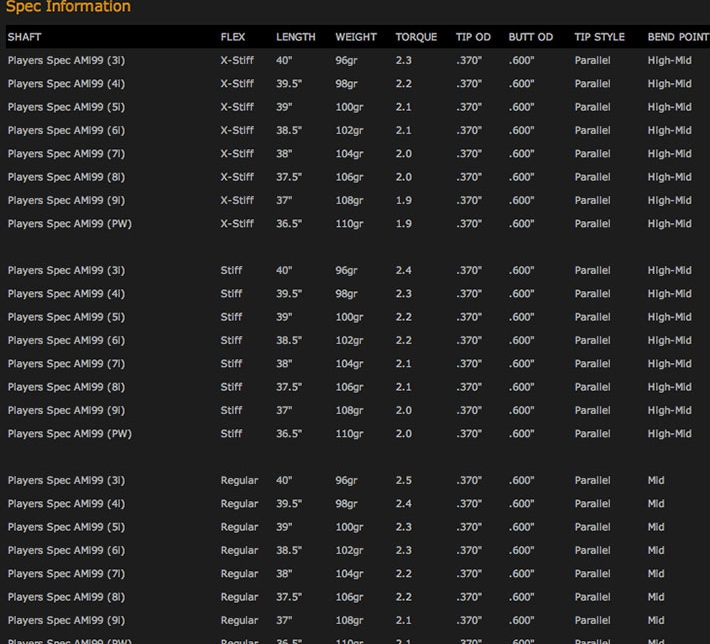This screenshot has width=710, height=644.
Task: Click .370" tip OD in X-Stiff 6I row
Action: coord(469,130)
